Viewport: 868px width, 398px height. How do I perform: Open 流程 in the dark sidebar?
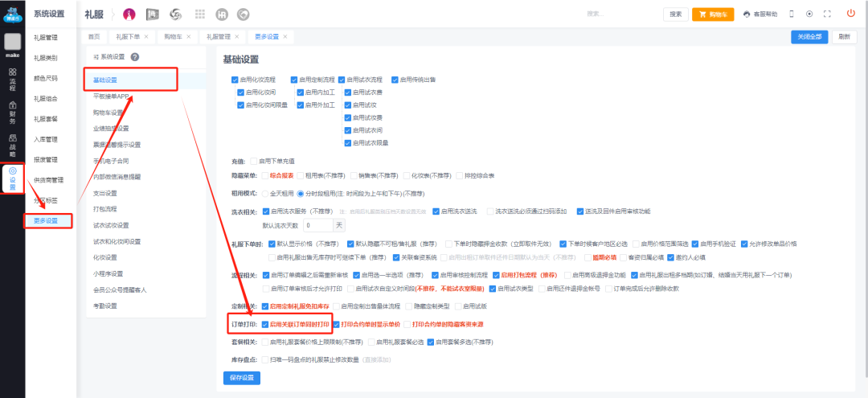(x=12, y=80)
